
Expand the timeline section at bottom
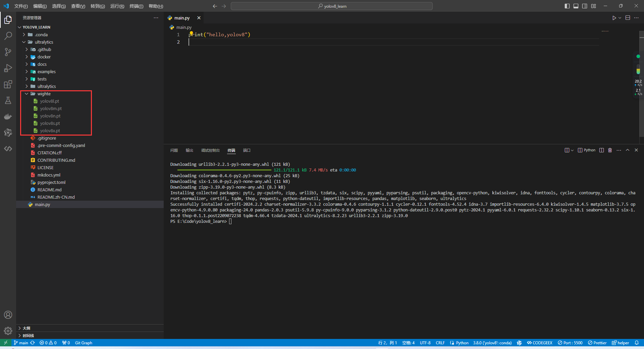pos(90,336)
